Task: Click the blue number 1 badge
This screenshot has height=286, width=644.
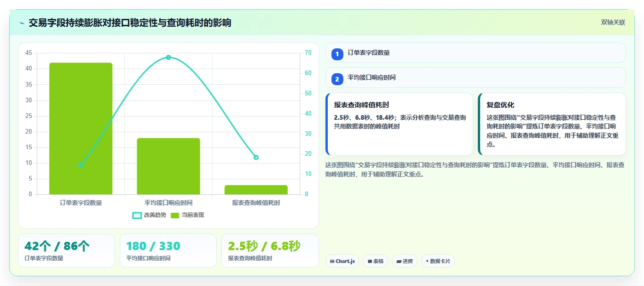Action: click(337, 54)
